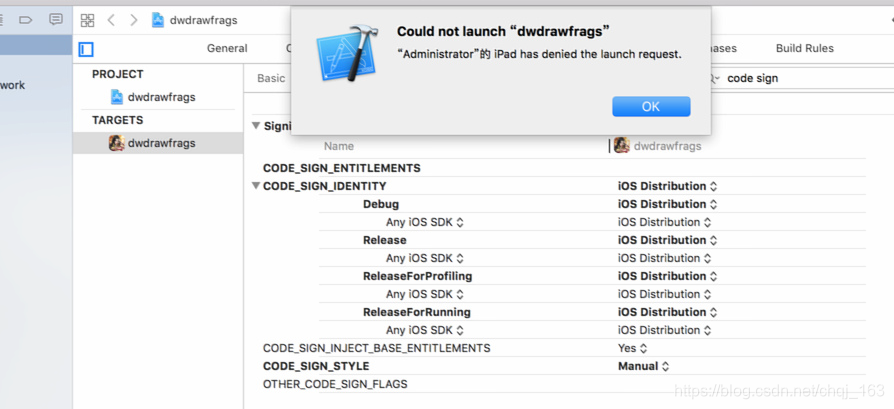Select the CODE_SIGN_INJECT_BASE_ENTITLEMENTS setting name

(x=376, y=348)
